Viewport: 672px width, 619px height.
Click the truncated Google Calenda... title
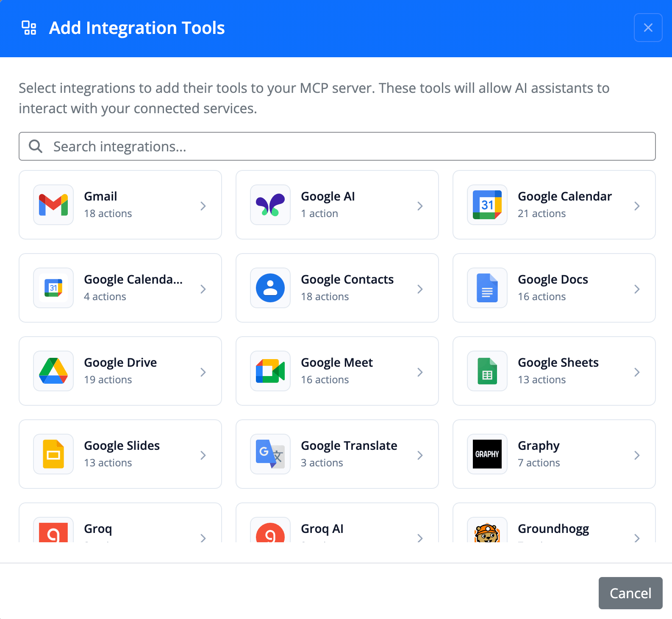coord(133,279)
